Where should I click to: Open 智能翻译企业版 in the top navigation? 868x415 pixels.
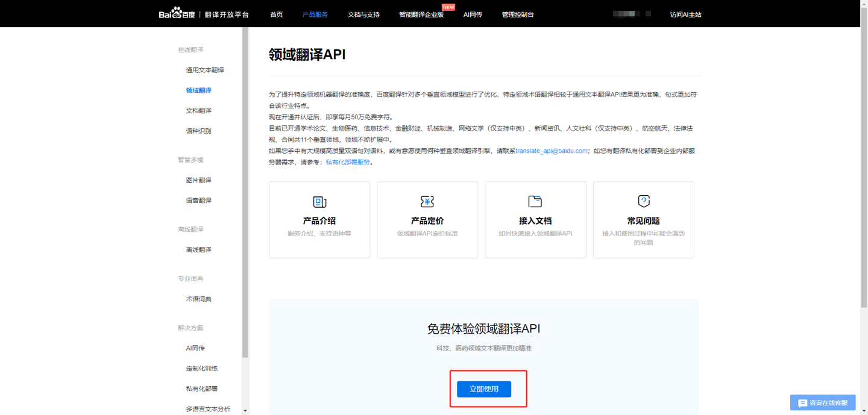(x=421, y=14)
